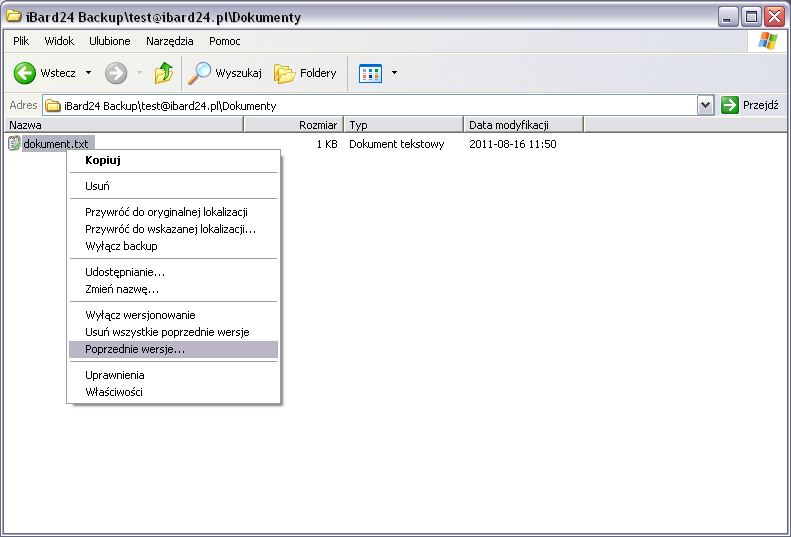Screen dimensions: 791x537
Task: Click the grey forward arrow icon
Action: (x=116, y=73)
